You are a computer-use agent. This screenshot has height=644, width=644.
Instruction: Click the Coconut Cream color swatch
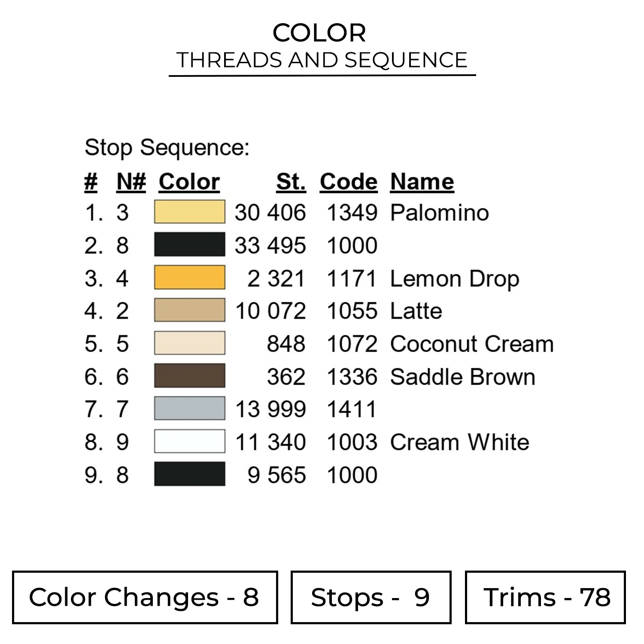pos(189,343)
